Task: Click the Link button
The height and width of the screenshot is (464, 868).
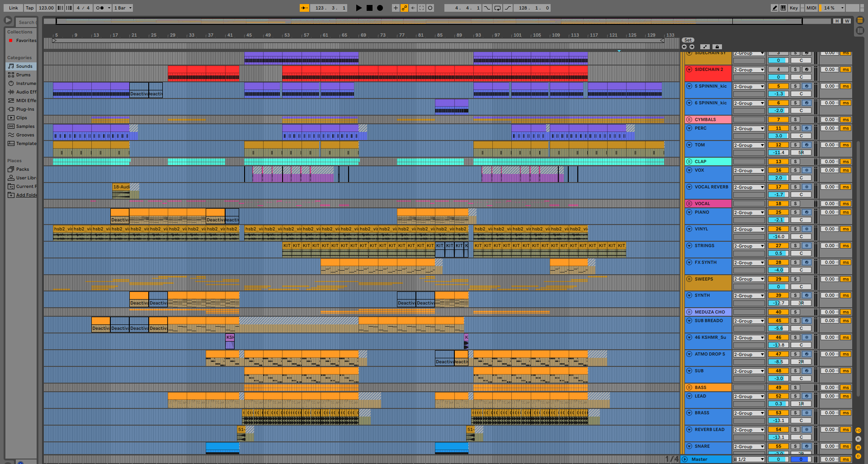Action: (14, 8)
